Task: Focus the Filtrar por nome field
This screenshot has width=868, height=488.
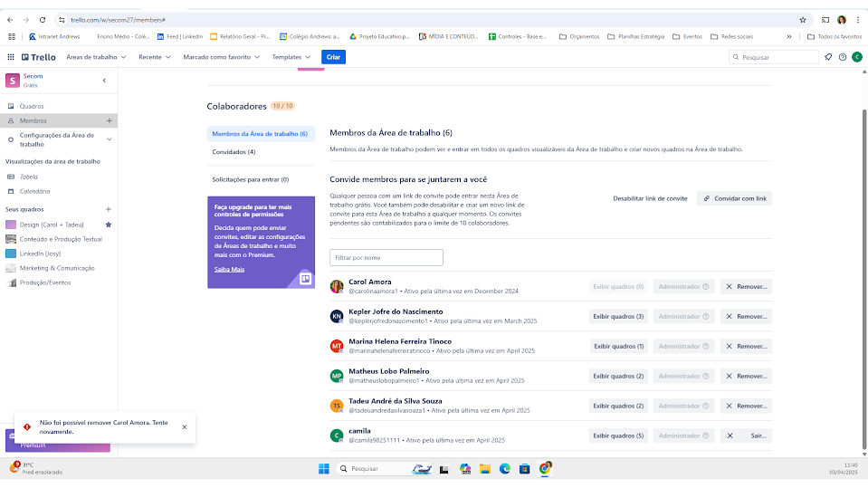Action: pos(386,257)
